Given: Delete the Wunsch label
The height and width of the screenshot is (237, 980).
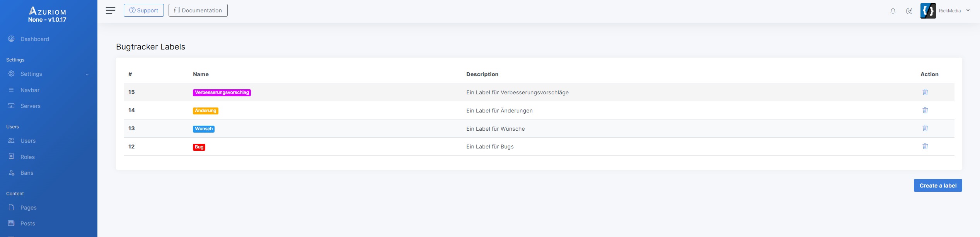Looking at the screenshot, I should (x=925, y=128).
